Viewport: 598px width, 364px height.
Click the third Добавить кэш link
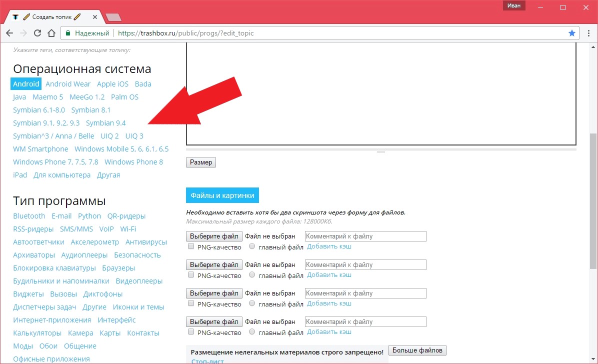coord(329,303)
